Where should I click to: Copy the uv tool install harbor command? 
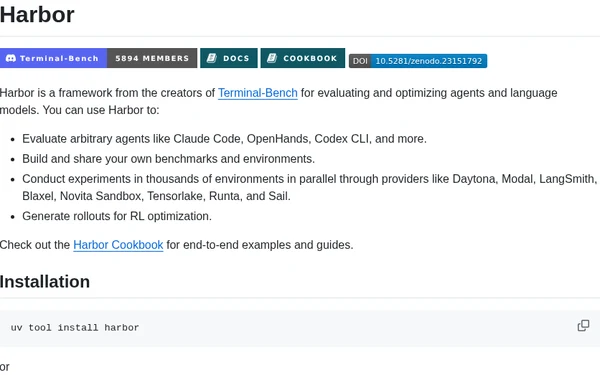click(x=583, y=326)
